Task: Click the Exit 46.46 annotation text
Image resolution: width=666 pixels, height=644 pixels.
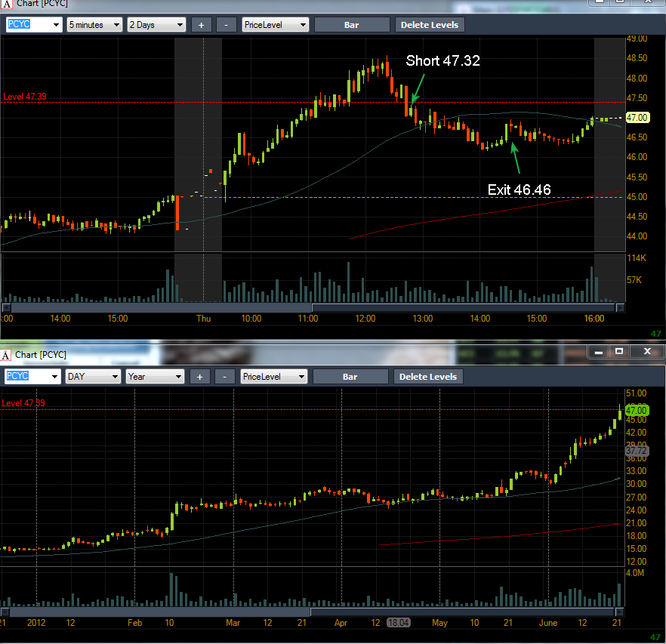Action: pyautogui.click(x=519, y=190)
